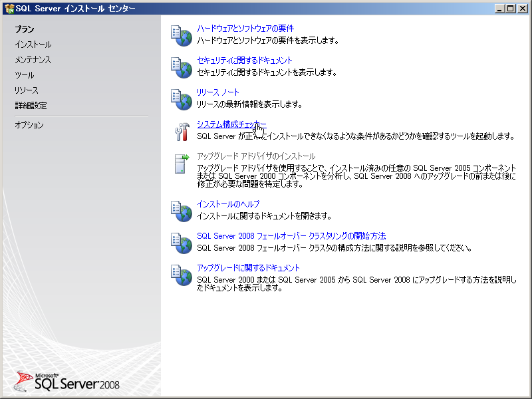The height and width of the screenshot is (399, 532).
Task: Open the セキュリティに関するドキュメント link
Action: pyautogui.click(x=245, y=61)
